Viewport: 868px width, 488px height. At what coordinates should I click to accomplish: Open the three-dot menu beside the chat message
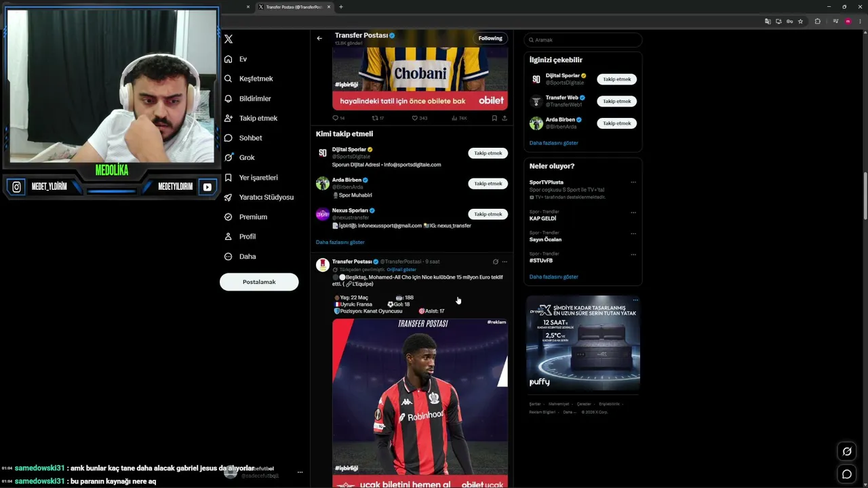(300, 472)
